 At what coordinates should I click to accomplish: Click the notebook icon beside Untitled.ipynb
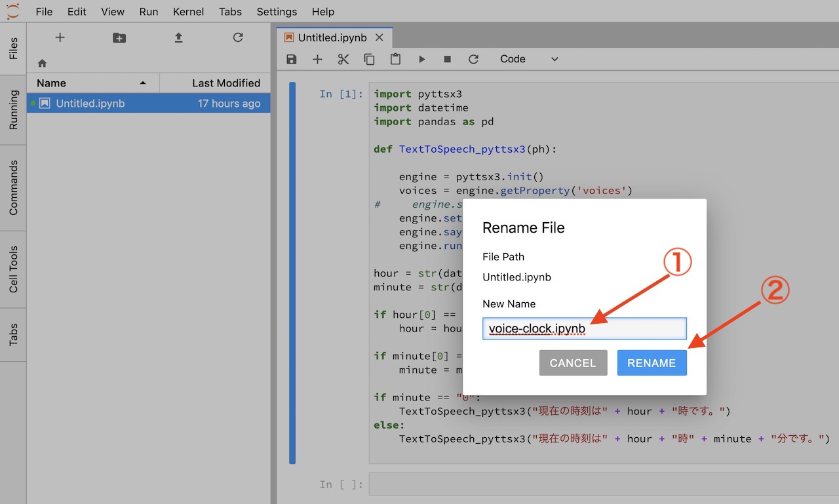tap(45, 104)
